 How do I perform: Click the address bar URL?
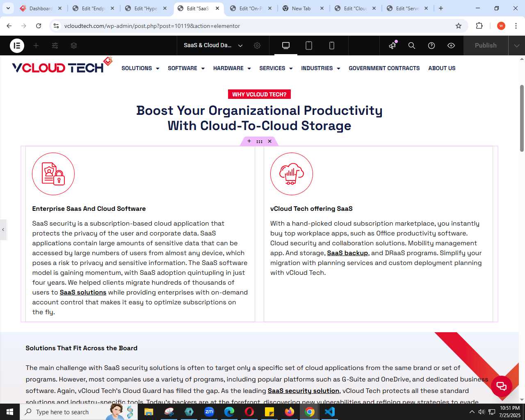[152, 26]
